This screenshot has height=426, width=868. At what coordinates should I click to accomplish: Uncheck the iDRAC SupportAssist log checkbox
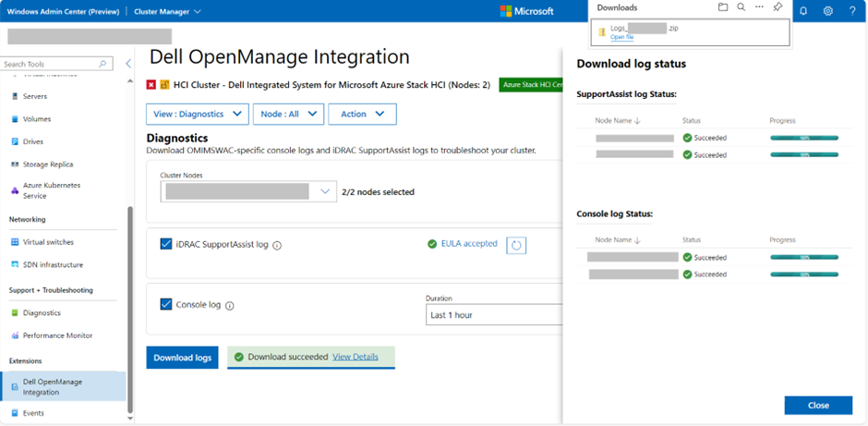166,244
